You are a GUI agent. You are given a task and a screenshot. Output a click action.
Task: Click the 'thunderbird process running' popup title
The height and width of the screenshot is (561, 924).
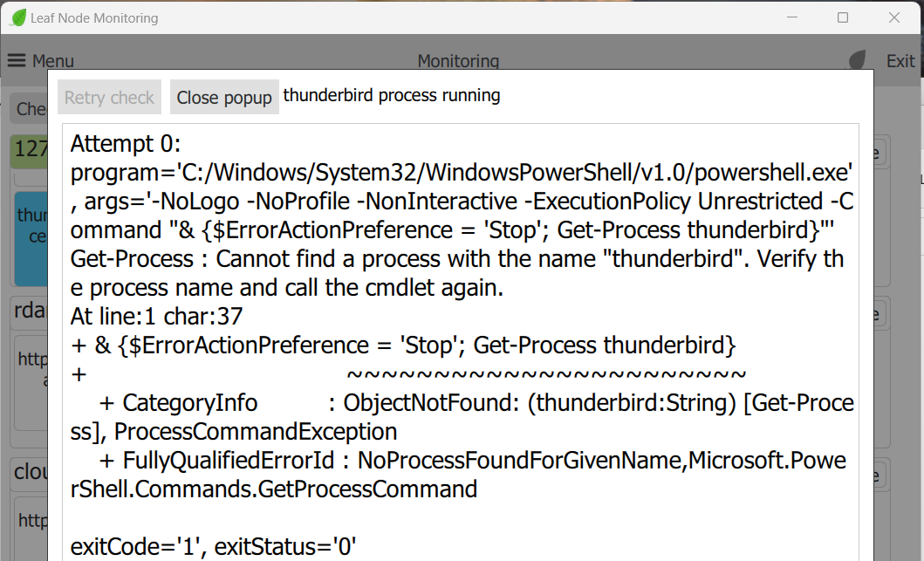(392, 95)
